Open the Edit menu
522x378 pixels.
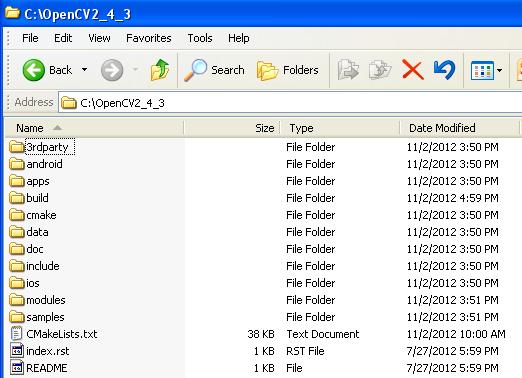pyautogui.click(x=63, y=38)
